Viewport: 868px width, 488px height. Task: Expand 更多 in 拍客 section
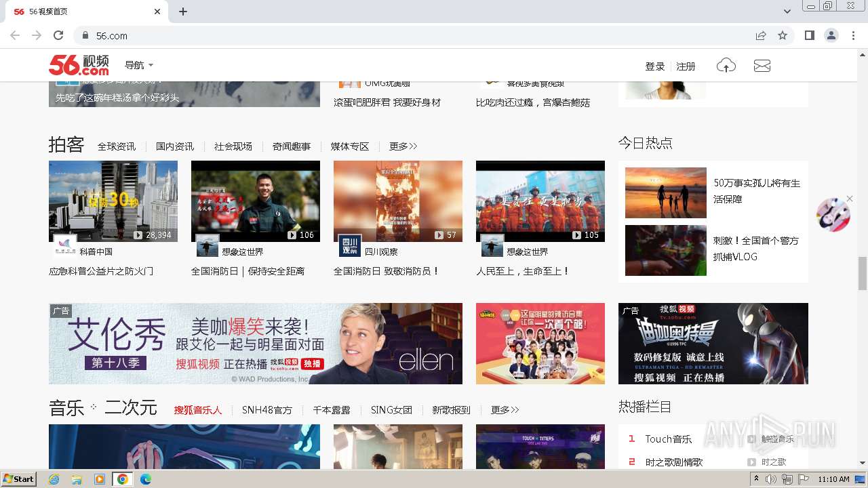click(x=403, y=146)
